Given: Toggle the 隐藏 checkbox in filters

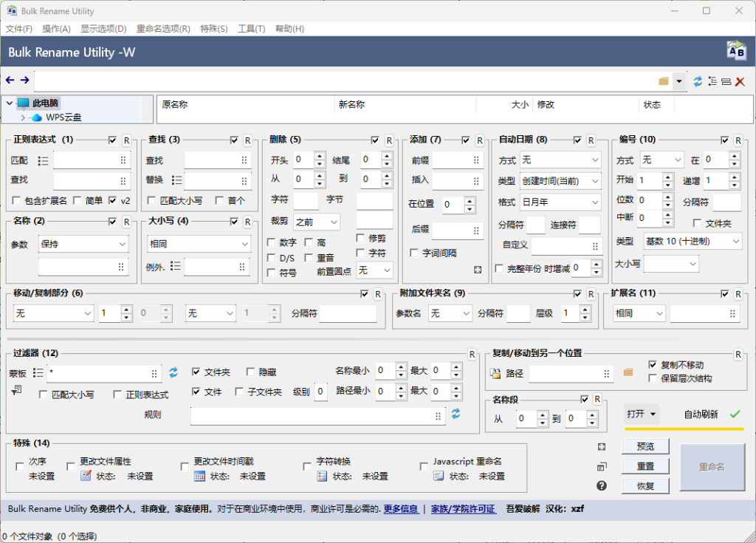Looking at the screenshot, I should coord(252,372).
